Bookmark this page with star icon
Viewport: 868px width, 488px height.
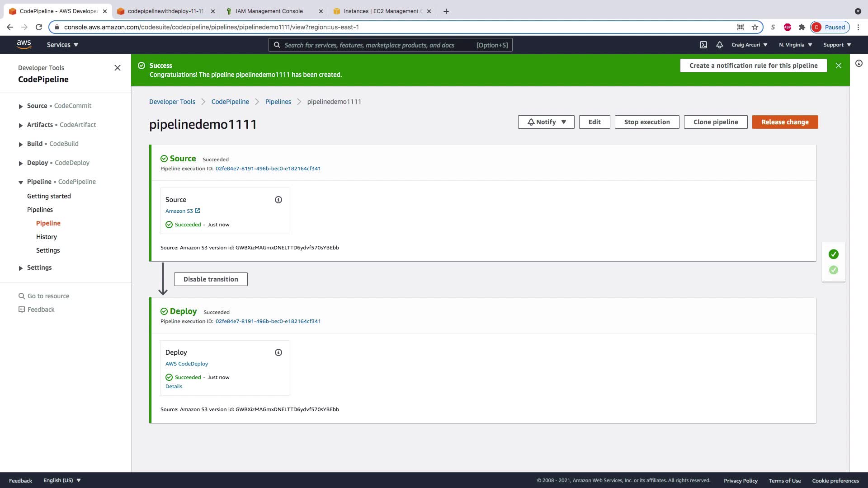coord(755,27)
